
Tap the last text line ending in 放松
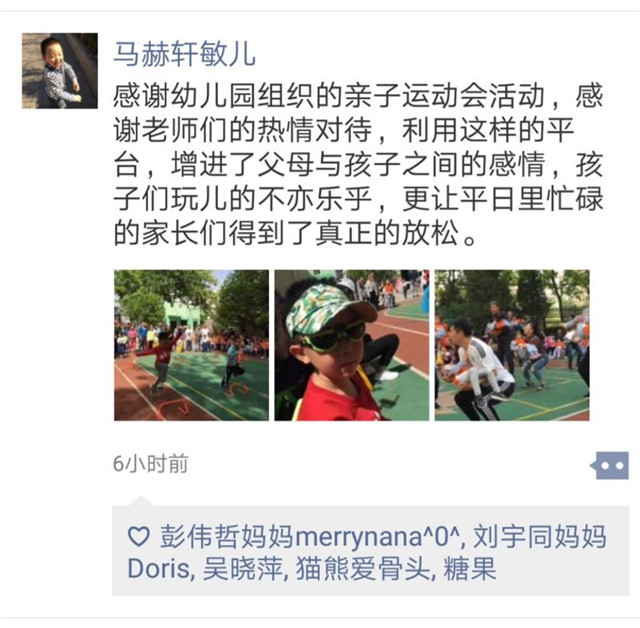click(295, 233)
